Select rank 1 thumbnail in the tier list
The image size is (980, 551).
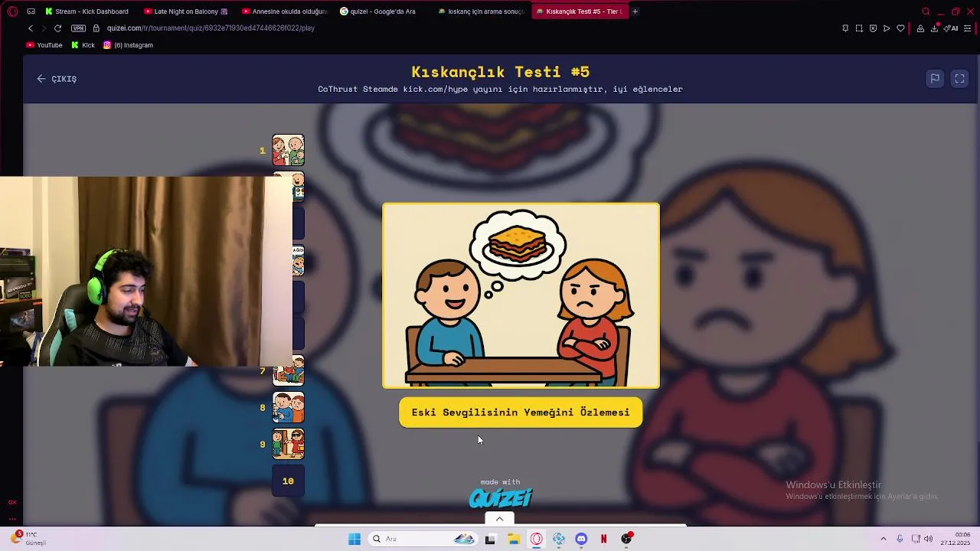(289, 151)
